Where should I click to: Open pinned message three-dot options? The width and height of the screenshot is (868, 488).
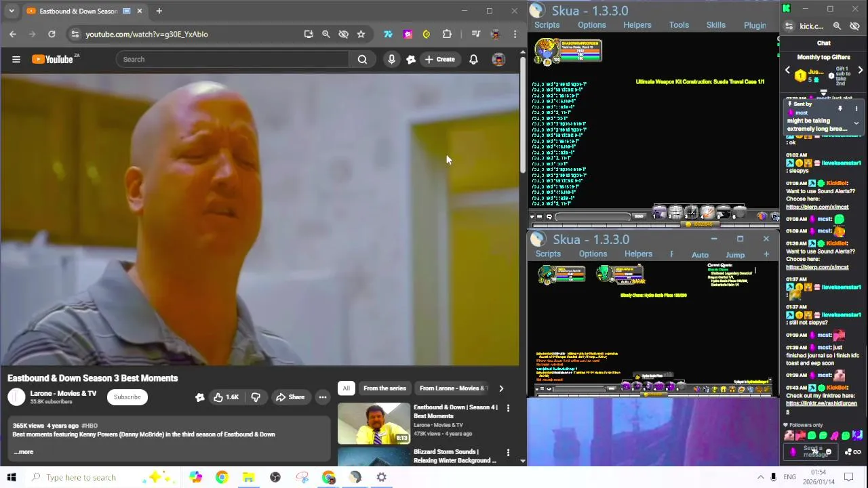coord(856,108)
